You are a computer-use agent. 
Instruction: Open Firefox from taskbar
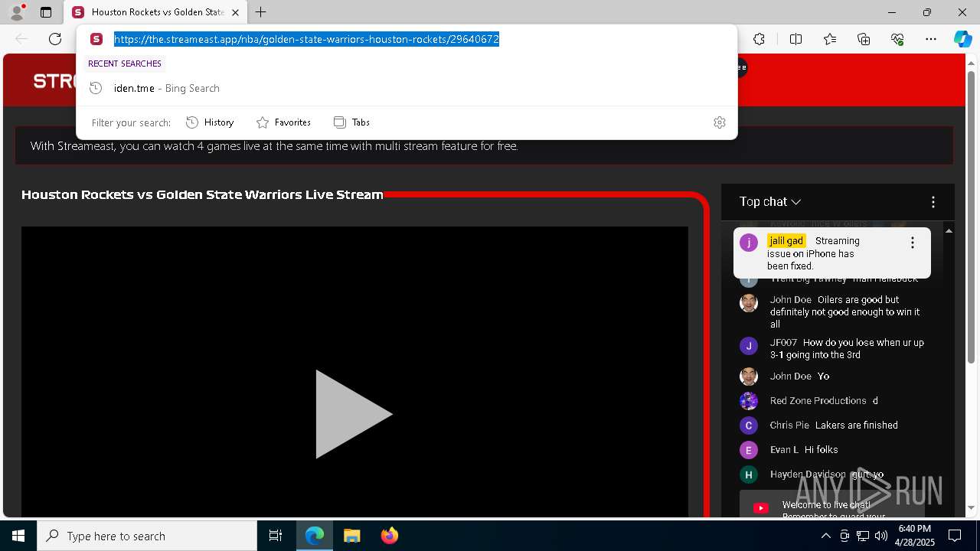coord(389,536)
